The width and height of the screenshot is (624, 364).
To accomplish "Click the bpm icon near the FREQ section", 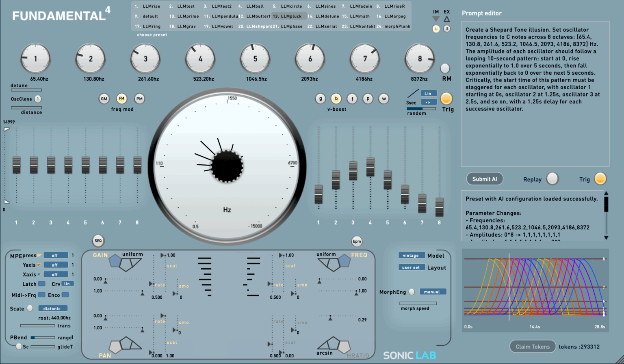I will click(357, 241).
